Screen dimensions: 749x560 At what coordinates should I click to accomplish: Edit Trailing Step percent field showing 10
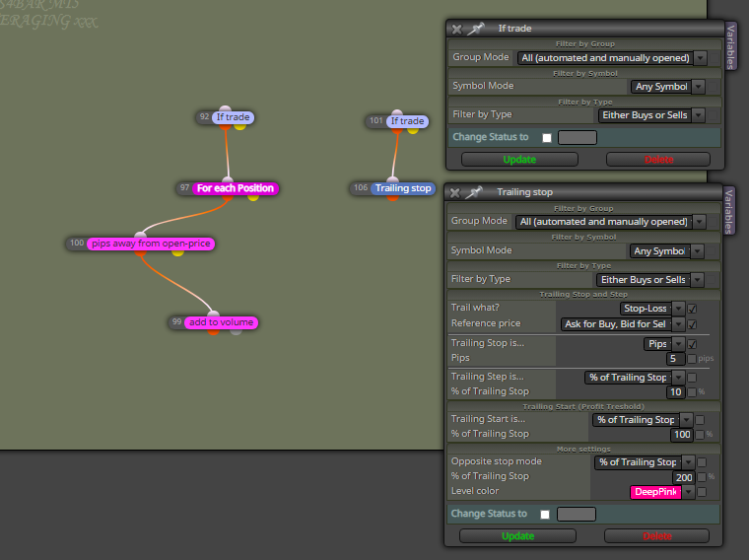pyautogui.click(x=676, y=392)
